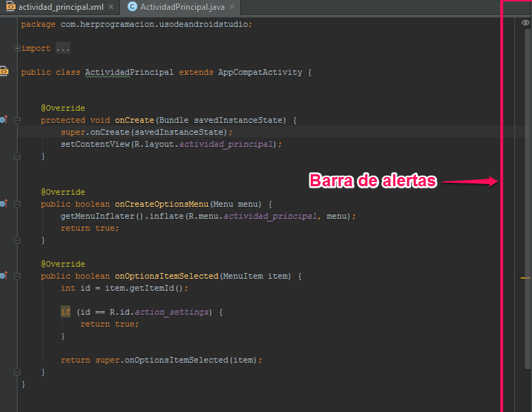532x412 pixels.
Task: Click the package name com.herprogramacion.usodeandroidstudio
Action: [x=154, y=24]
